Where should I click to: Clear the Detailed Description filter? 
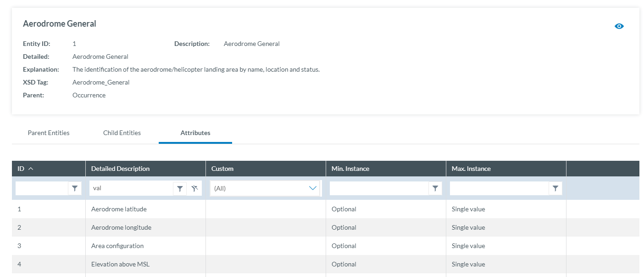click(x=194, y=188)
